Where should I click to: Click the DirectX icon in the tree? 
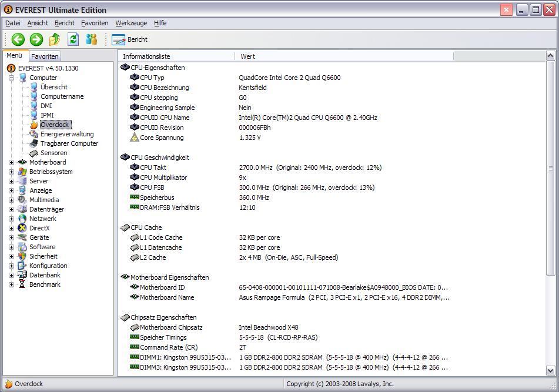click(x=22, y=228)
